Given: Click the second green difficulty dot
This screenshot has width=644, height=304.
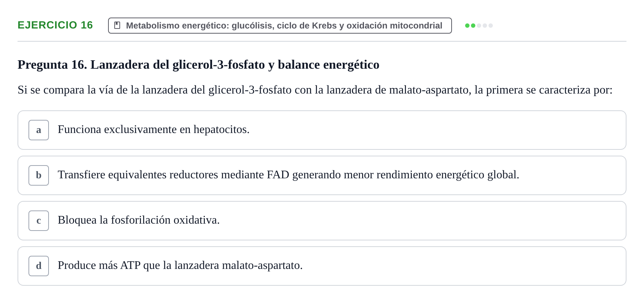Looking at the screenshot, I should pos(473,26).
